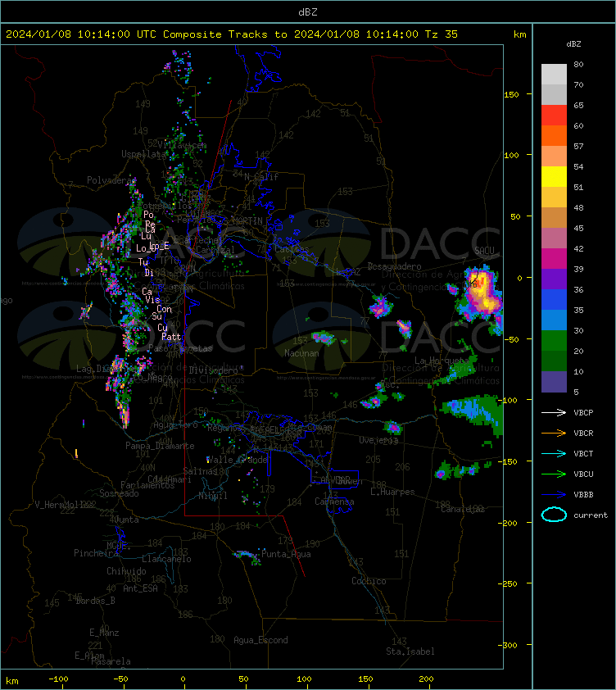This screenshot has width=616, height=690.
Task: Click the Divisadero map label
Action: point(214,370)
